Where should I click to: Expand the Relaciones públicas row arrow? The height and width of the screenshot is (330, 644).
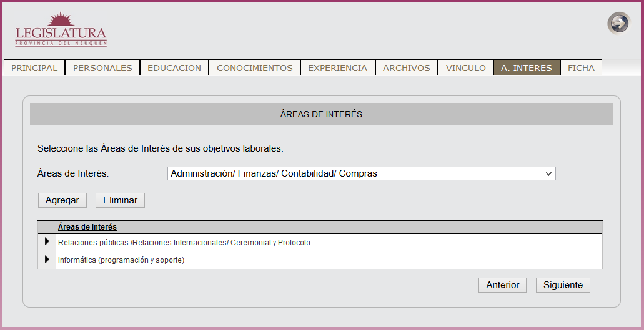[x=47, y=242]
